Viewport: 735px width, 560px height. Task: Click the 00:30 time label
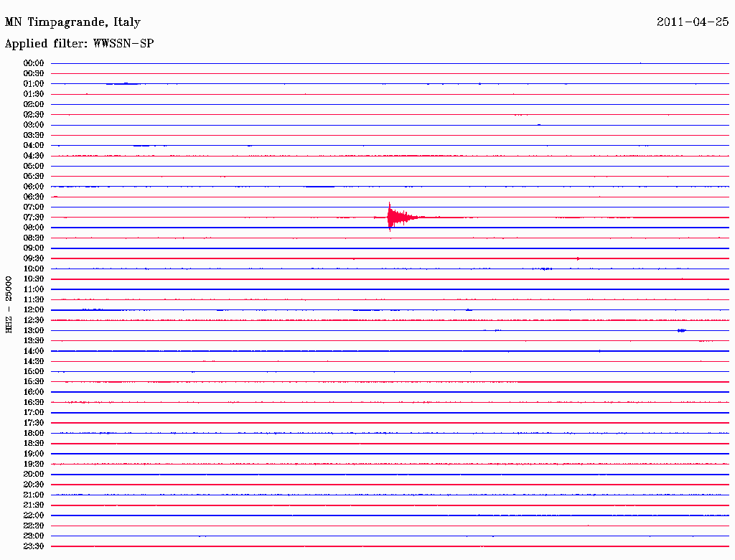pyautogui.click(x=34, y=73)
